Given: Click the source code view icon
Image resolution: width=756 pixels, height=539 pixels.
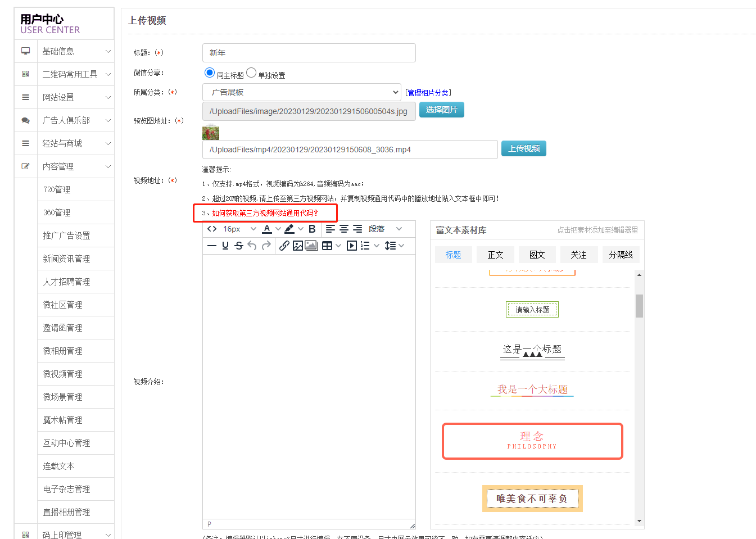Looking at the screenshot, I should click(212, 229).
